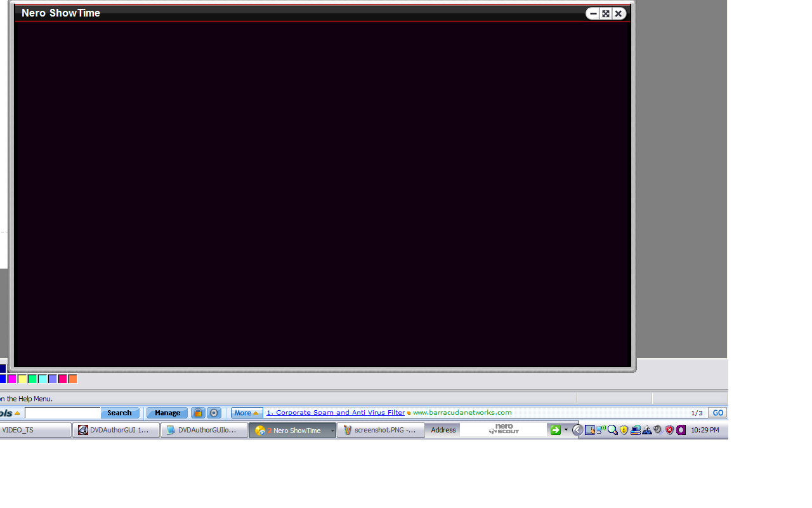Open the dropdown arrow beside the green Go arrow

[x=566, y=430]
